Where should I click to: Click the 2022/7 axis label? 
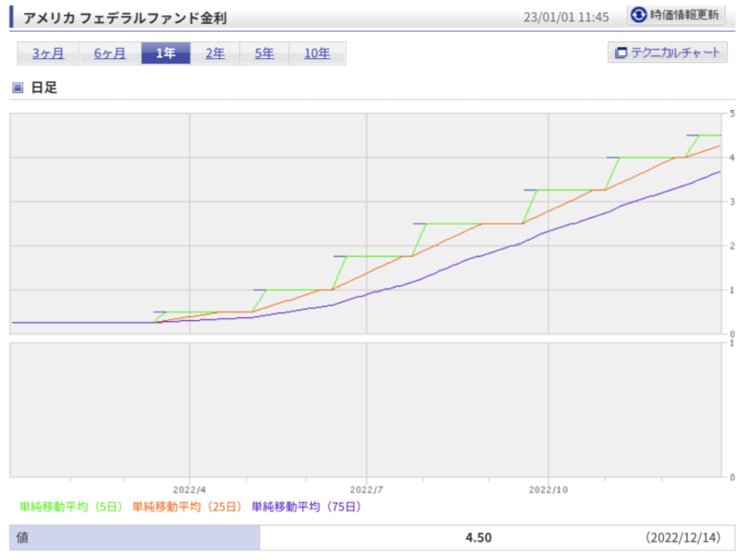point(366,489)
